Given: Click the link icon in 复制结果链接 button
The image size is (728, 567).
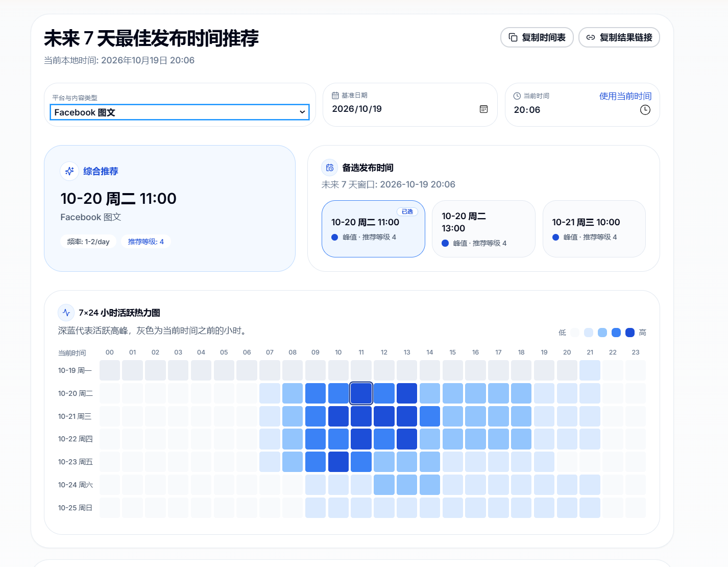Looking at the screenshot, I should [591, 37].
